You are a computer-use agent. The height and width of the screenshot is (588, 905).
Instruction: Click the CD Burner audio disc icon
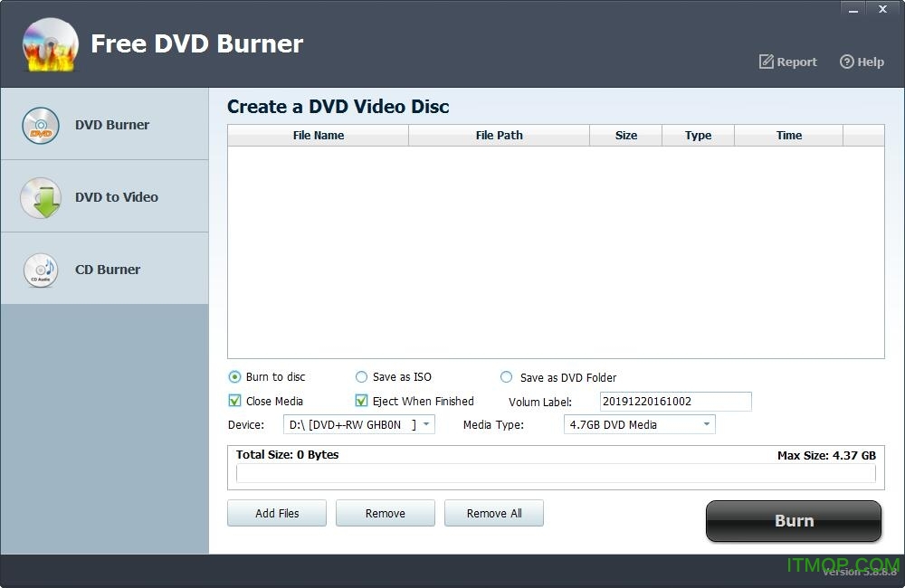tap(41, 270)
